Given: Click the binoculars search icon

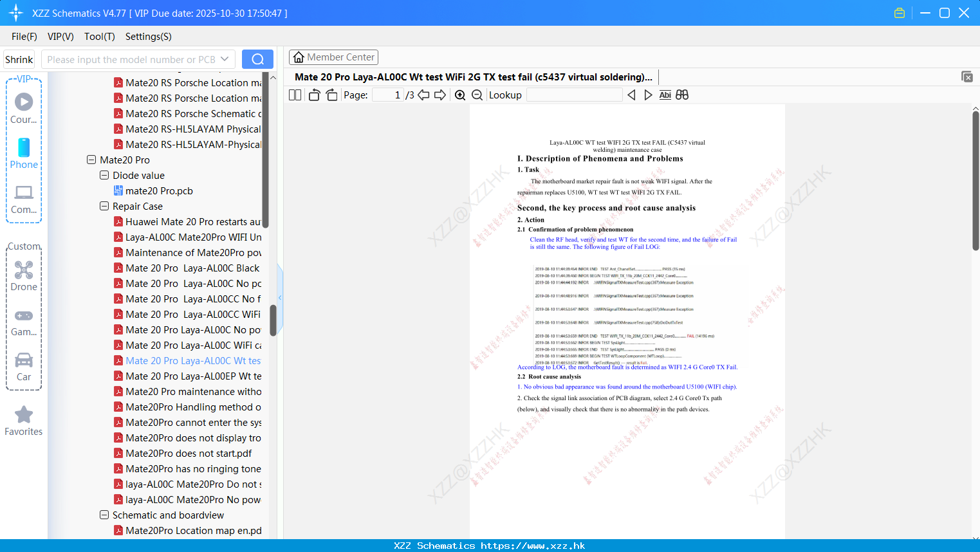Looking at the screenshot, I should tap(682, 95).
